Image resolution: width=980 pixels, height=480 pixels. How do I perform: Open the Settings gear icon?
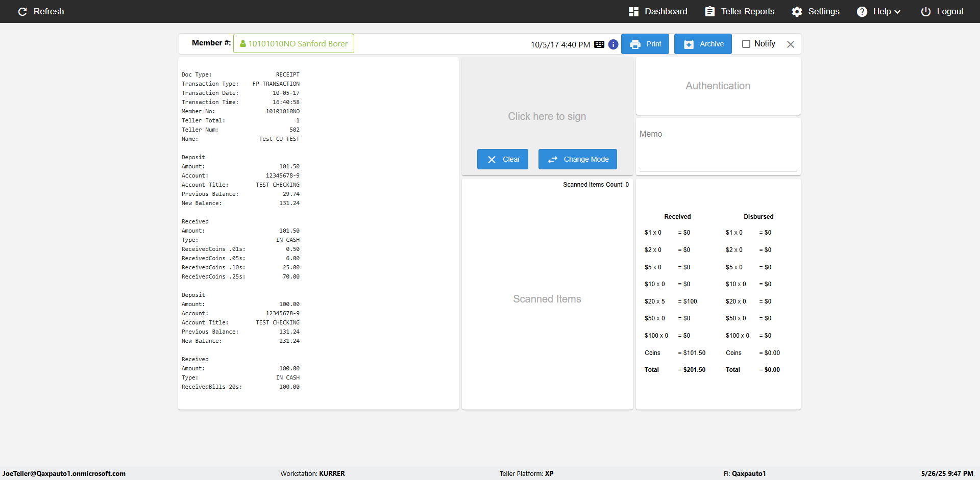797,11
